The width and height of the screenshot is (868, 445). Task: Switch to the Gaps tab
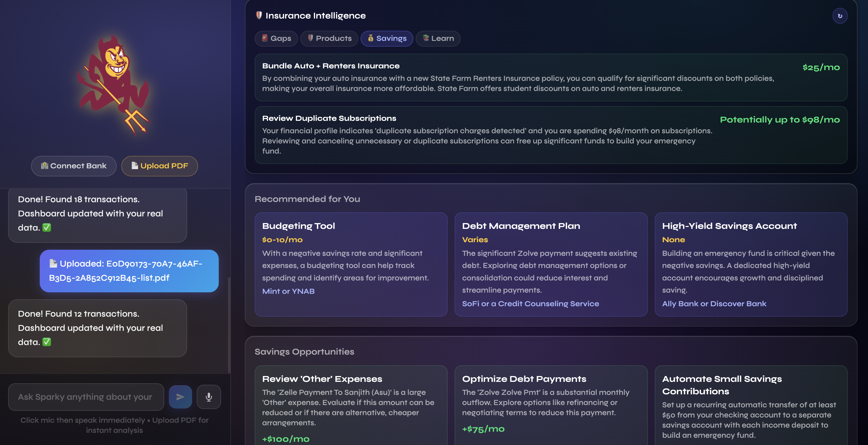pyautogui.click(x=276, y=38)
